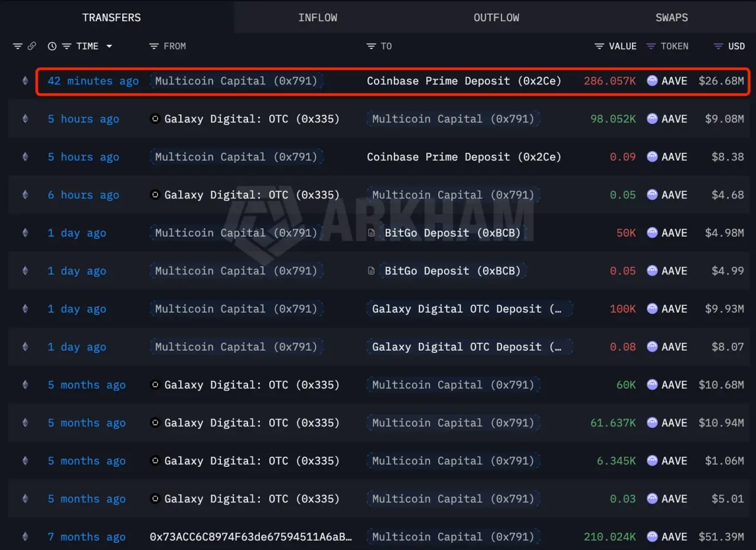This screenshot has width=756, height=550.
Task: Open BitGo Deposit (0xBCB) on the 50K row
Action: click(452, 233)
